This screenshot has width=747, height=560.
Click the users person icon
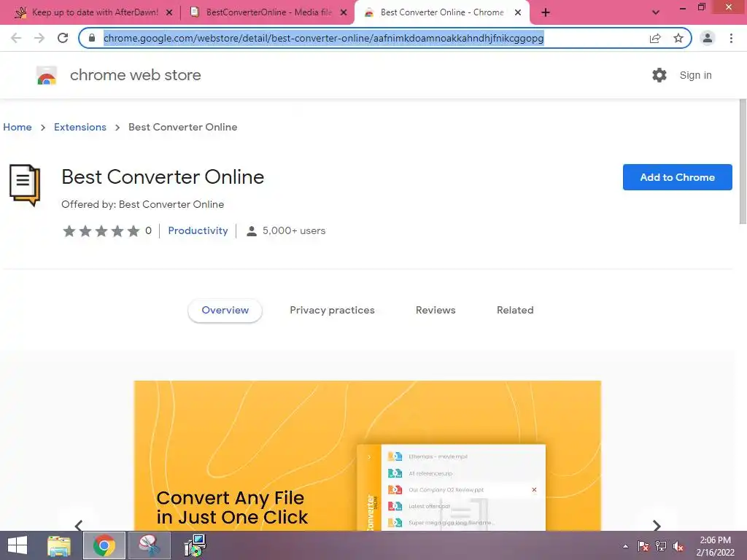[252, 231]
